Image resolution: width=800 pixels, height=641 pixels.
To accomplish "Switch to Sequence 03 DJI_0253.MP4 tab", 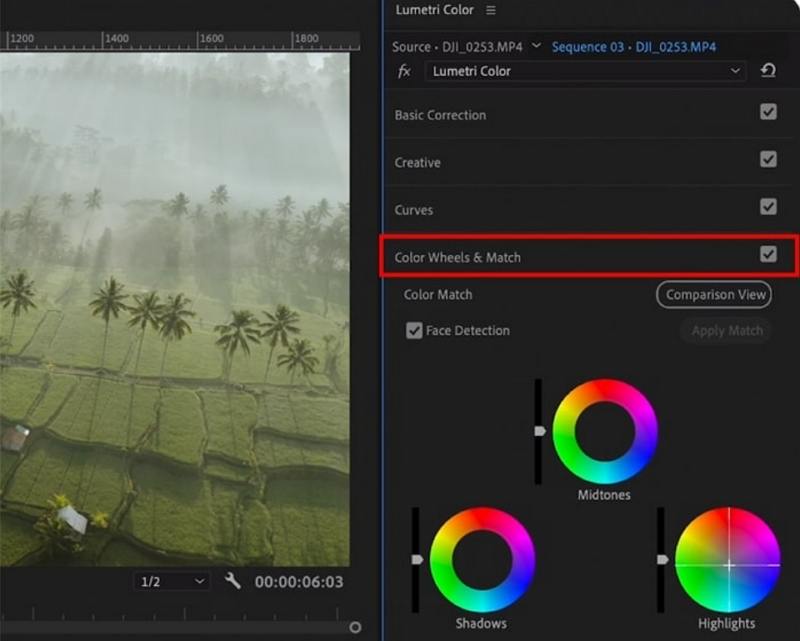I will (634, 47).
